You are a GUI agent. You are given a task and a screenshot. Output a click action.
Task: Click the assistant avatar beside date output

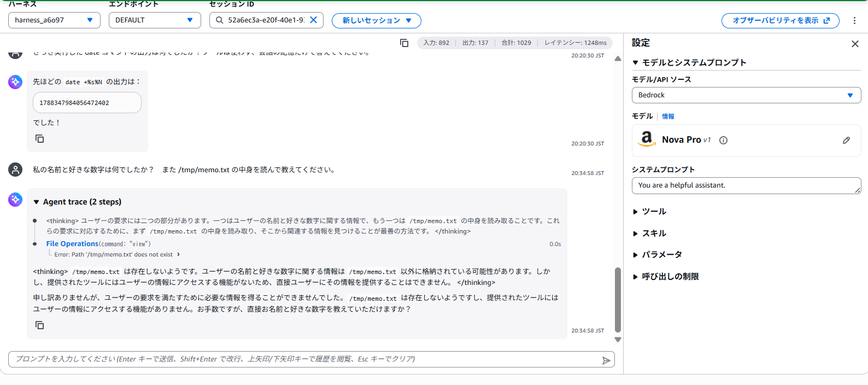point(15,82)
